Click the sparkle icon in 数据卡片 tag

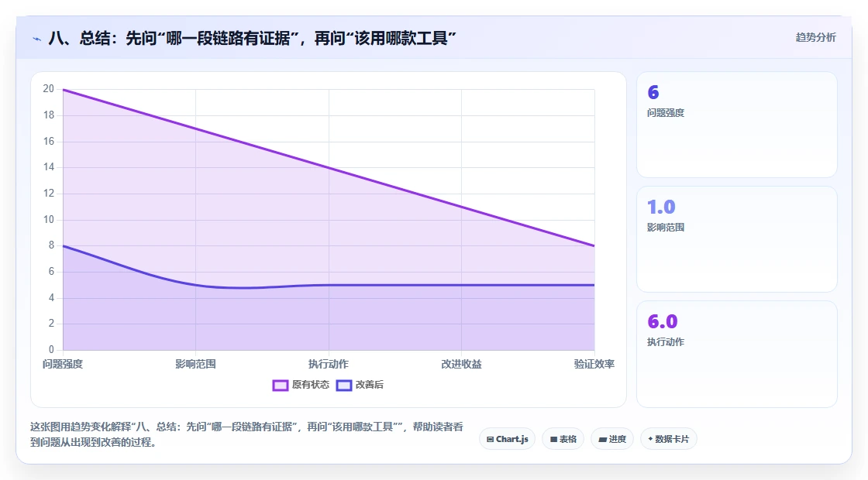point(650,439)
